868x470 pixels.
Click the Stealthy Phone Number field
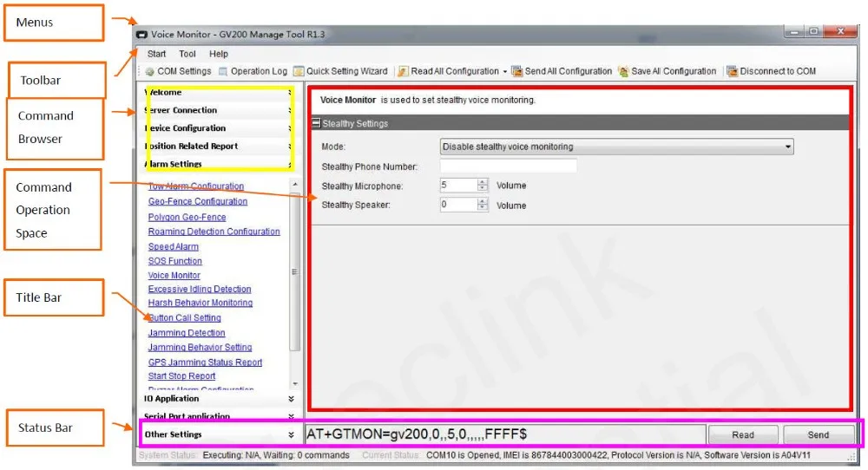tap(508, 166)
